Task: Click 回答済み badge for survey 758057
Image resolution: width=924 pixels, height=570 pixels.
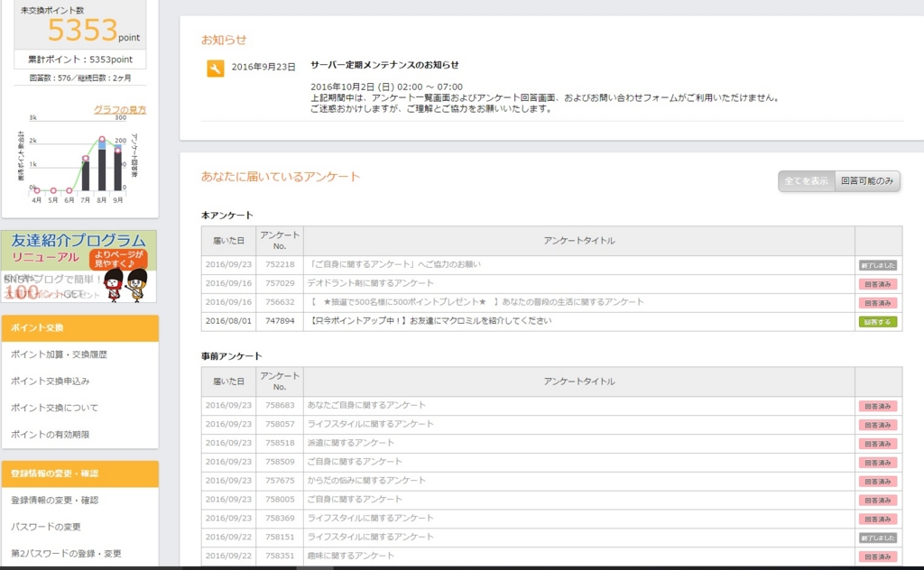Action: coord(877,425)
